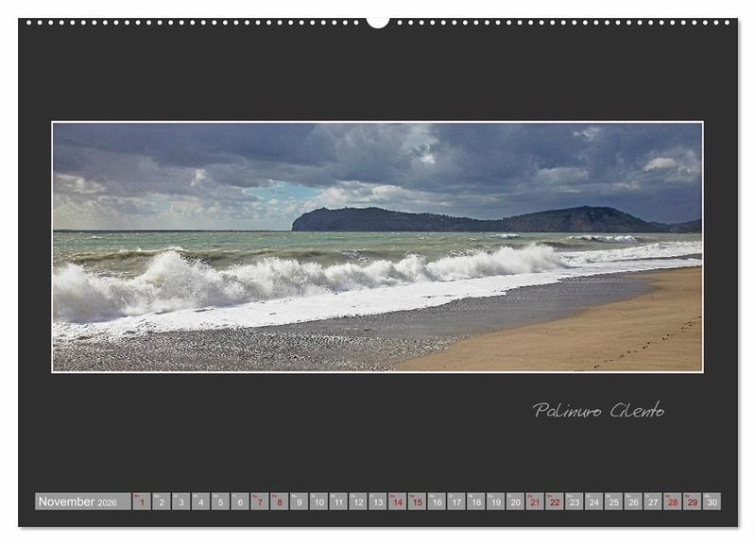756x545 pixels.
Task: Click red-marked day 7
Action: (259, 502)
